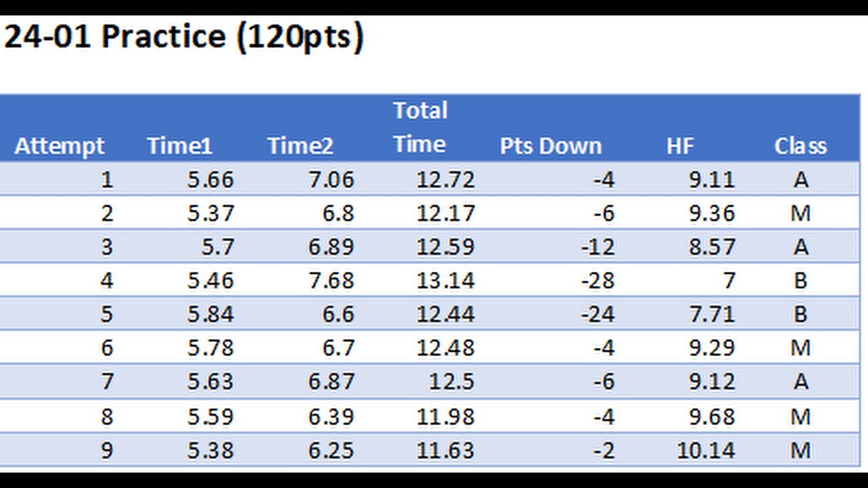Select Time2 cell with value 6.25

tap(331, 450)
